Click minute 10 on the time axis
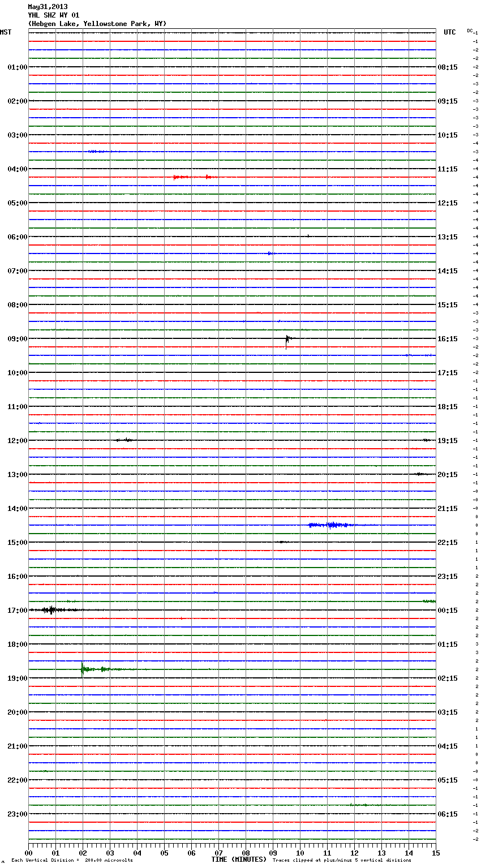481x868 pixels. tap(300, 853)
